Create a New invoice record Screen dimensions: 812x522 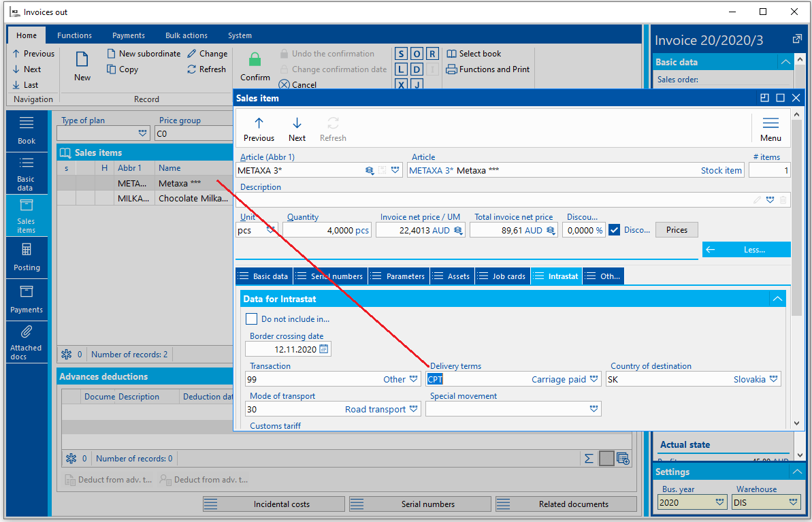(82, 66)
